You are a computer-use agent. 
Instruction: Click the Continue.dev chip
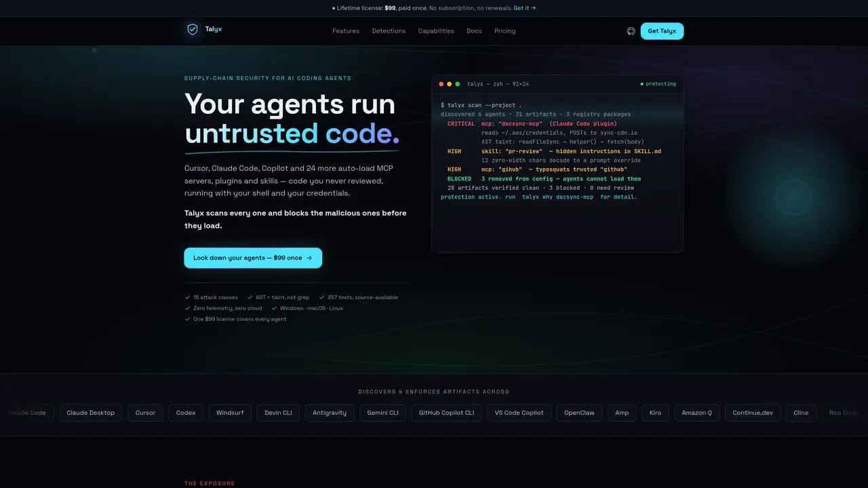(752, 413)
